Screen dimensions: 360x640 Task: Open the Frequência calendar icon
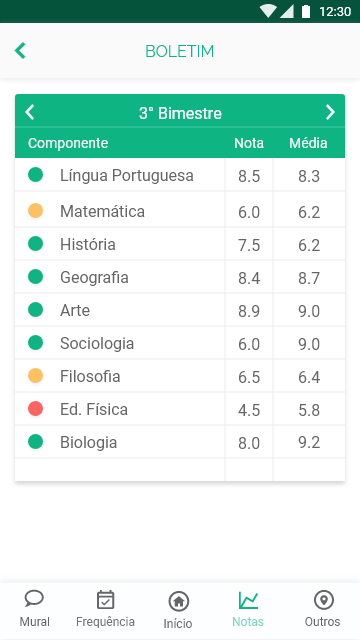pyautogui.click(x=105, y=600)
